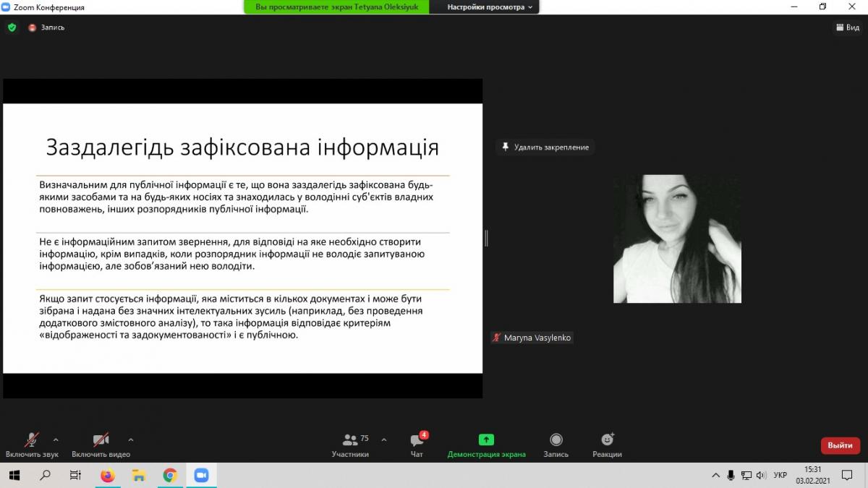Click the green Share Screen icon
The height and width of the screenshot is (488, 868).
(x=486, y=440)
